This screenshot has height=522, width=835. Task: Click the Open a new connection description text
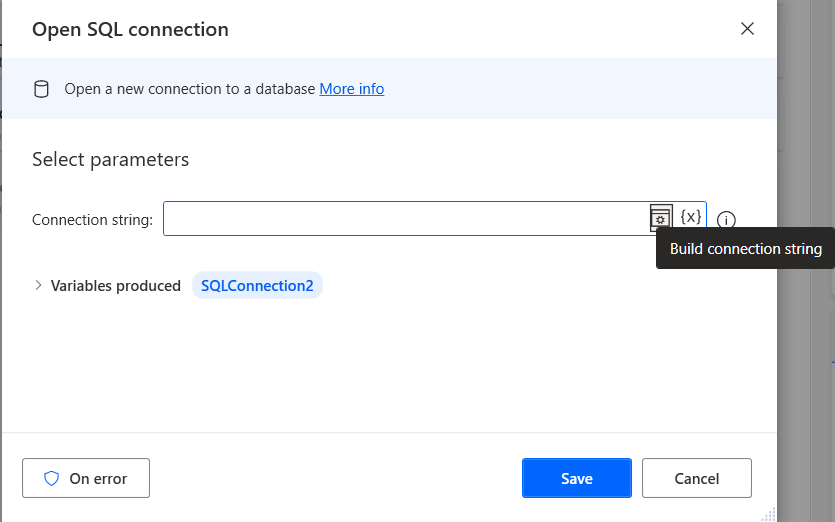[x=190, y=88]
